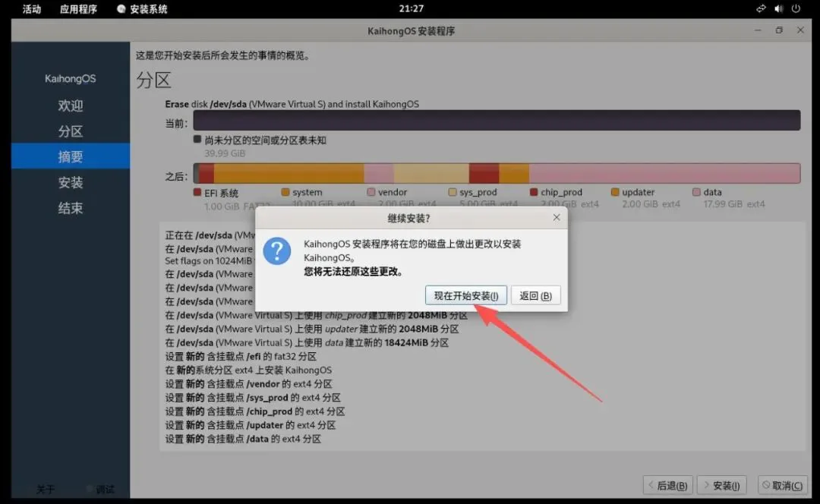The height and width of the screenshot is (504, 820).
Task: Click the 当前 dark disk bar
Action: coord(497,120)
